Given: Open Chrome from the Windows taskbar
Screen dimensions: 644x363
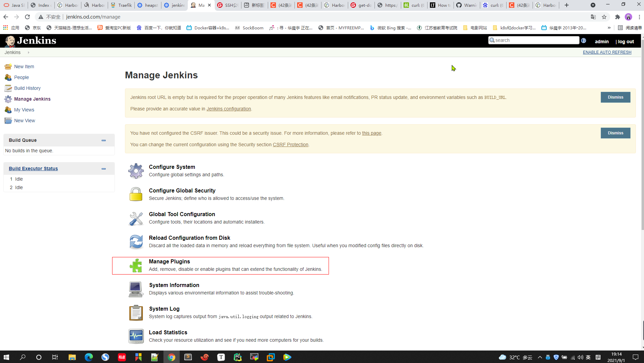Looking at the screenshot, I should (172, 357).
